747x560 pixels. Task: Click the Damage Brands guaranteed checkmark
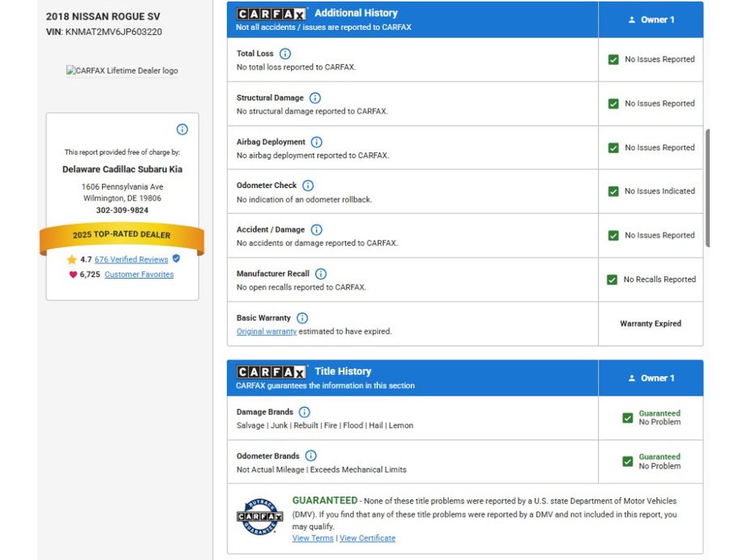point(628,418)
